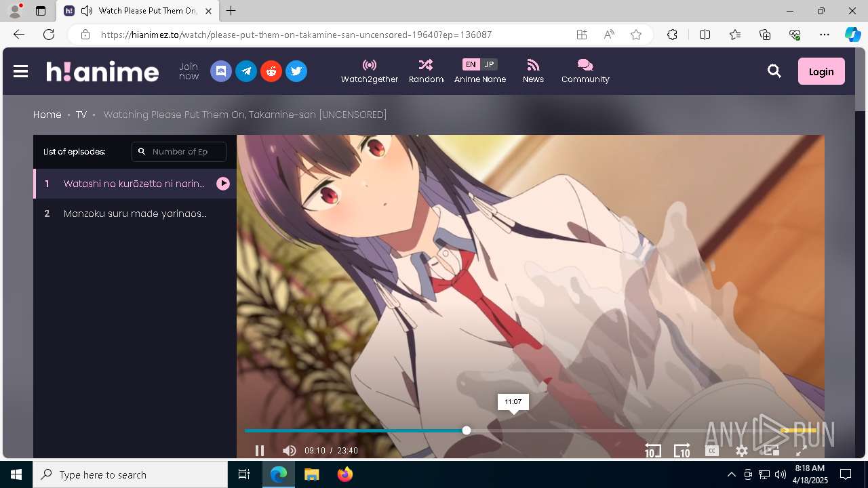Image resolution: width=868 pixels, height=488 pixels.
Task: Open Split screen in Edge
Action: 705,35
